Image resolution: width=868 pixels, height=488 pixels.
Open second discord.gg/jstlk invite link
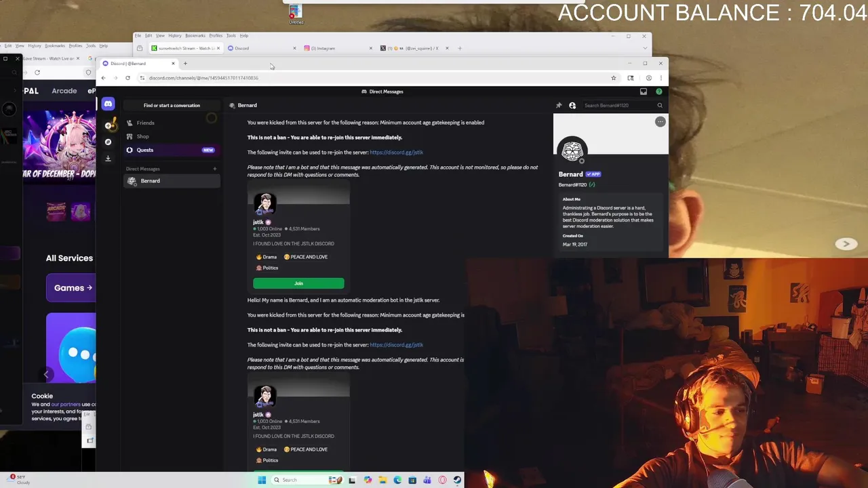(396, 345)
